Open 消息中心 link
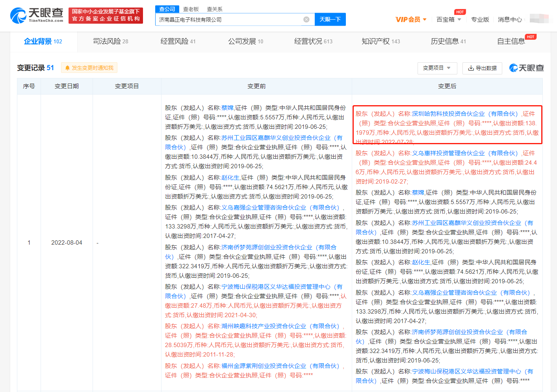Image resolution: width=557 pixels, height=392 pixels. [x=510, y=19]
